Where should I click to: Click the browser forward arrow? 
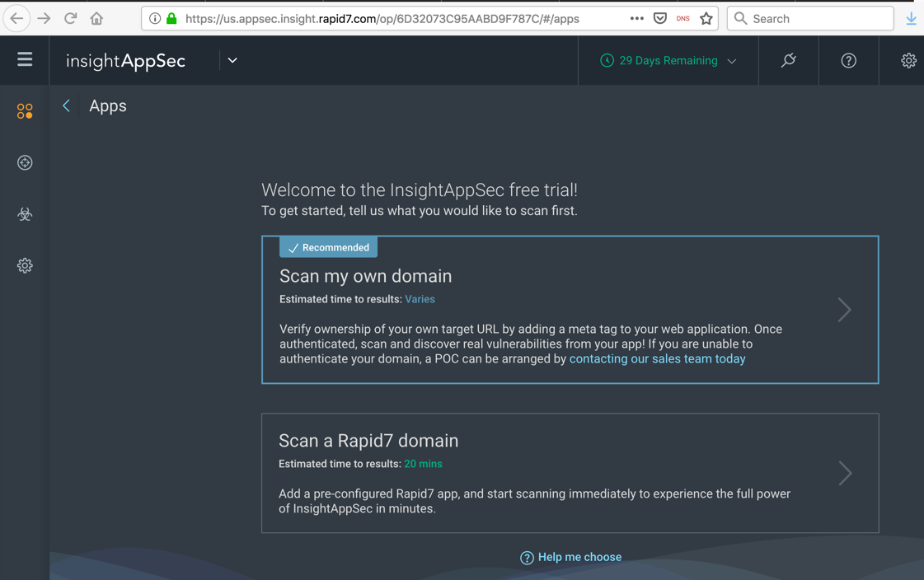(x=45, y=19)
